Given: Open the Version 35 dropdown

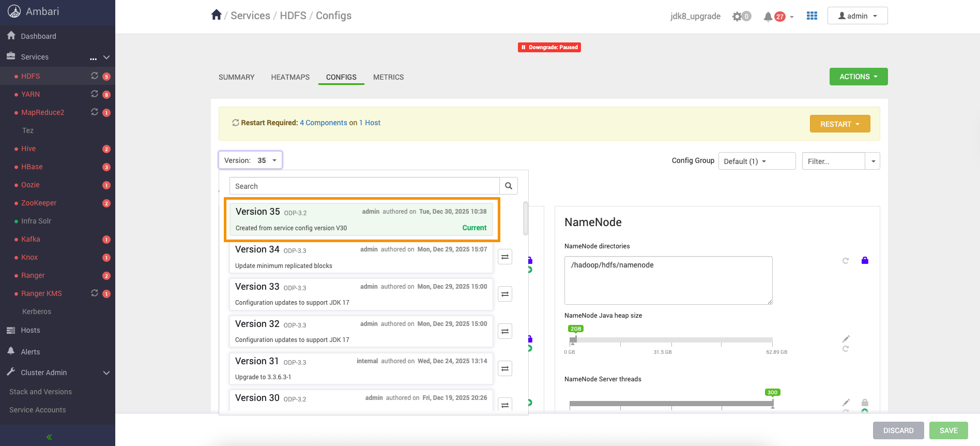Looking at the screenshot, I should tap(251, 160).
